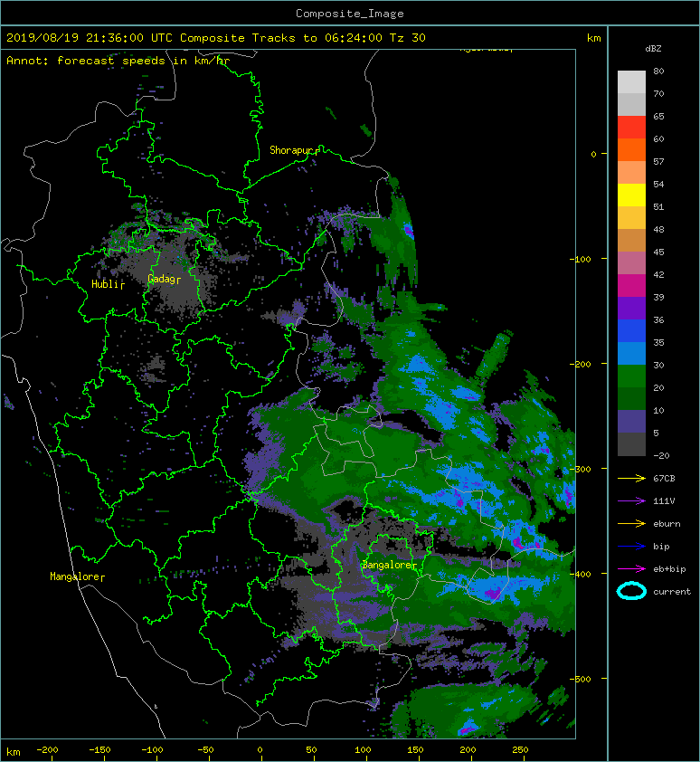Click the km unit label at top right
The height and width of the screenshot is (762, 700).
(593, 38)
